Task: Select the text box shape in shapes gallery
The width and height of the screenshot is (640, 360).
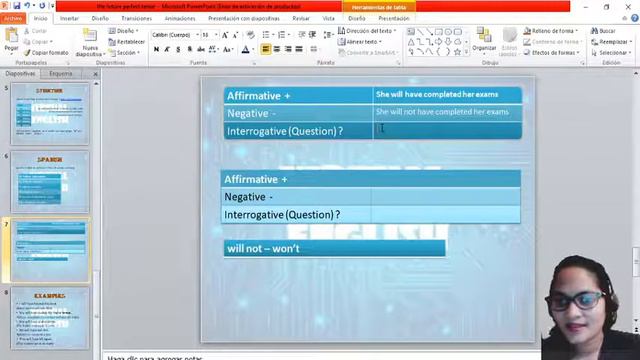Action: [x=411, y=32]
